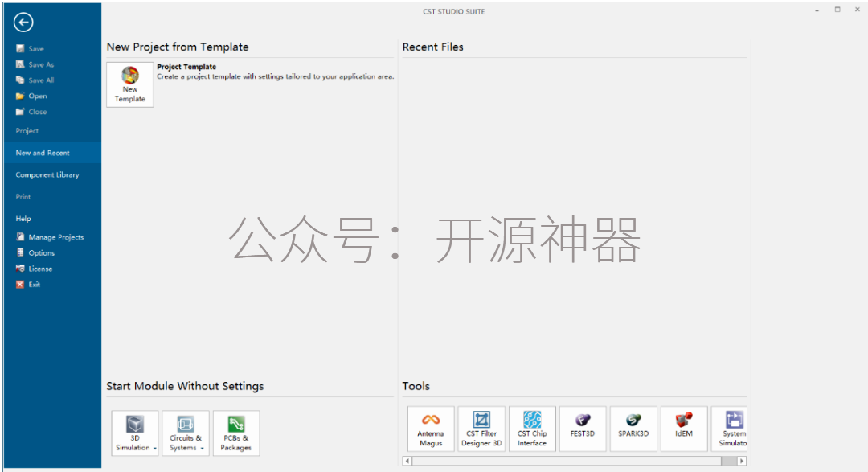Click the Manage Projects label
This screenshot has width=868, height=472.
click(56, 237)
